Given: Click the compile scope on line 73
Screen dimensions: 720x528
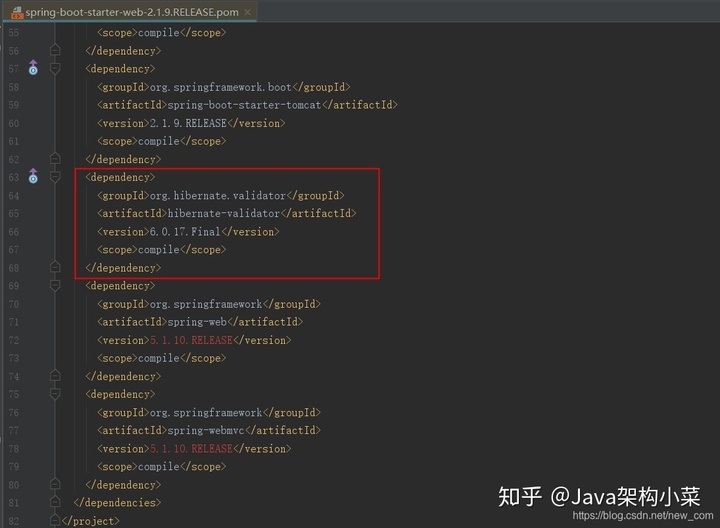Looking at the screenshot, I should pos(159,358).
